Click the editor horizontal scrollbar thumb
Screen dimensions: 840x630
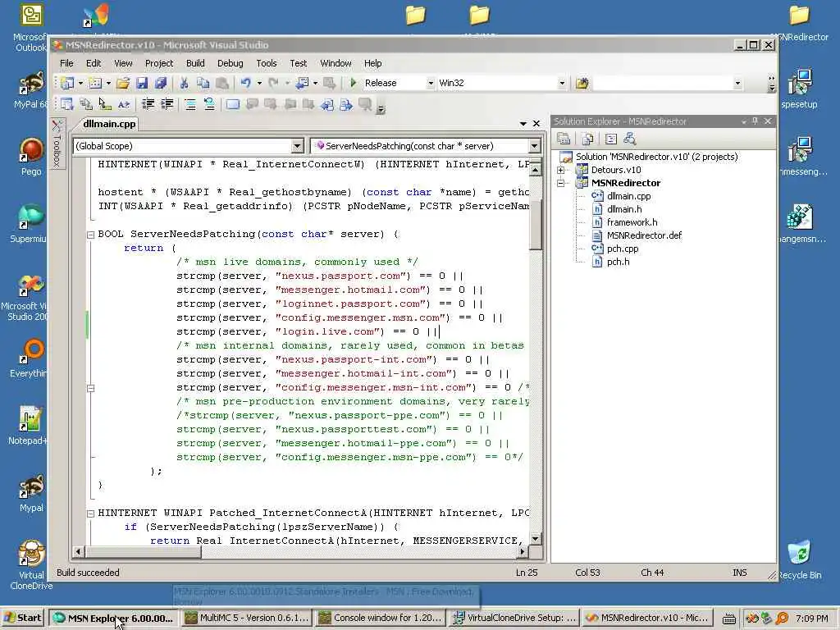143,552
